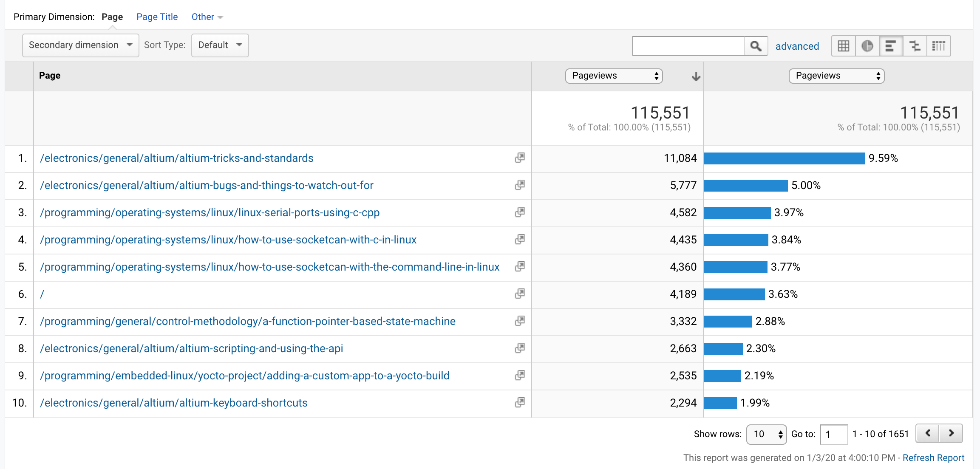
Task: Click the Refresh Report link
Action: 933,458
